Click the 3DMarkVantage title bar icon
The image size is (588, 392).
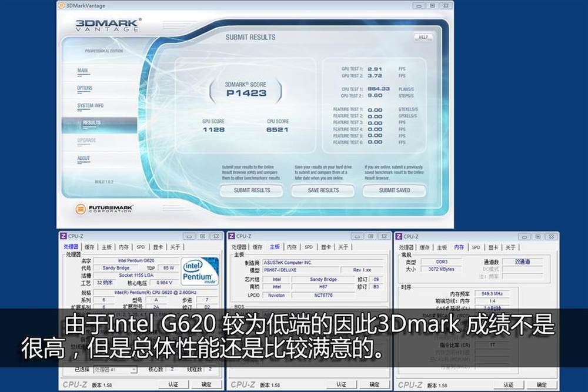[64, 5]
